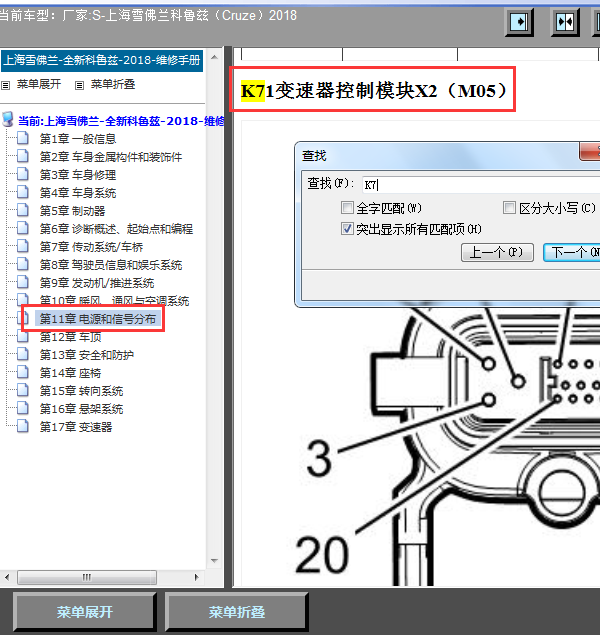Viewport: 600px width, 635px height.
Task: Click current manual root node 当前:上海雪佛兰
Action: coord(121,121)
